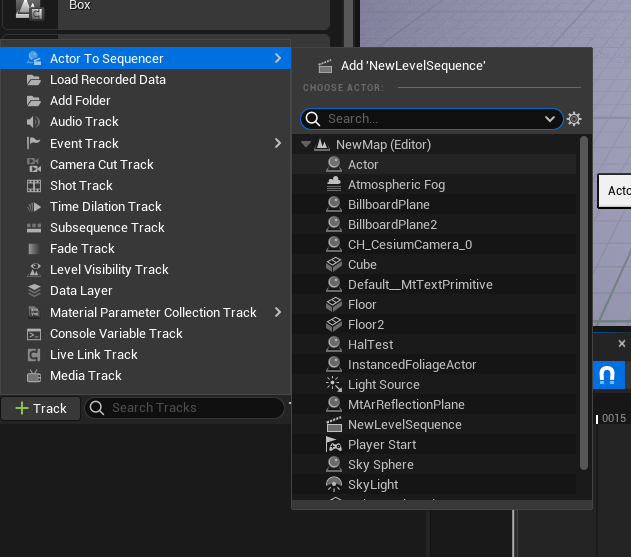631x557 pixels.
Task: Select Audio Track from the menu
Action: 84,122
